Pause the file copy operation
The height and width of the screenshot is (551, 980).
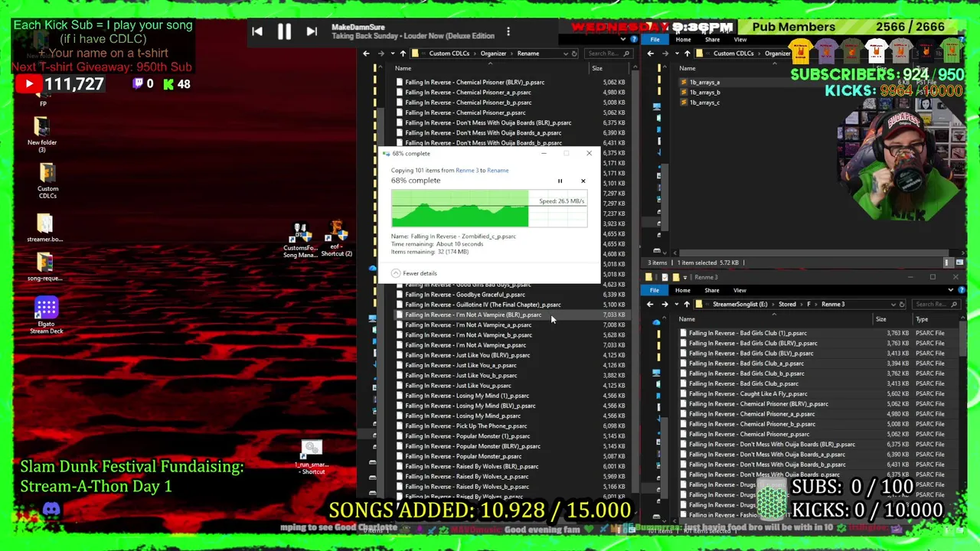tap(560, 181)
